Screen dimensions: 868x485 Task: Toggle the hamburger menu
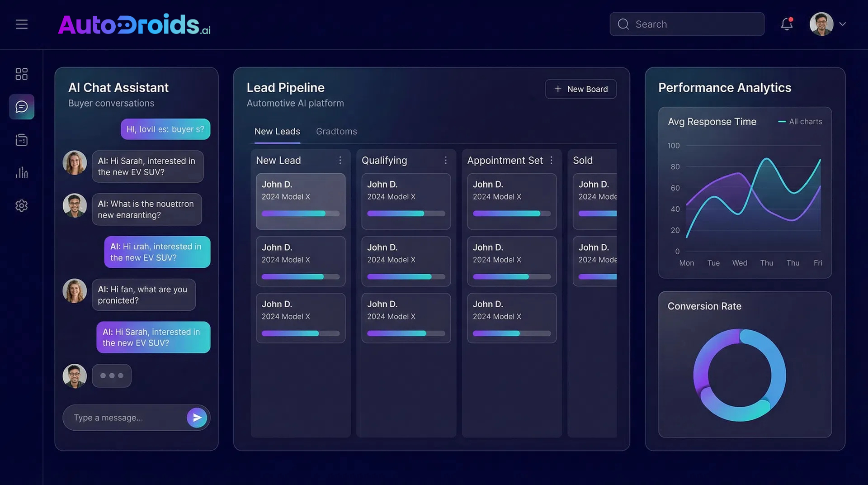[22, 24]
